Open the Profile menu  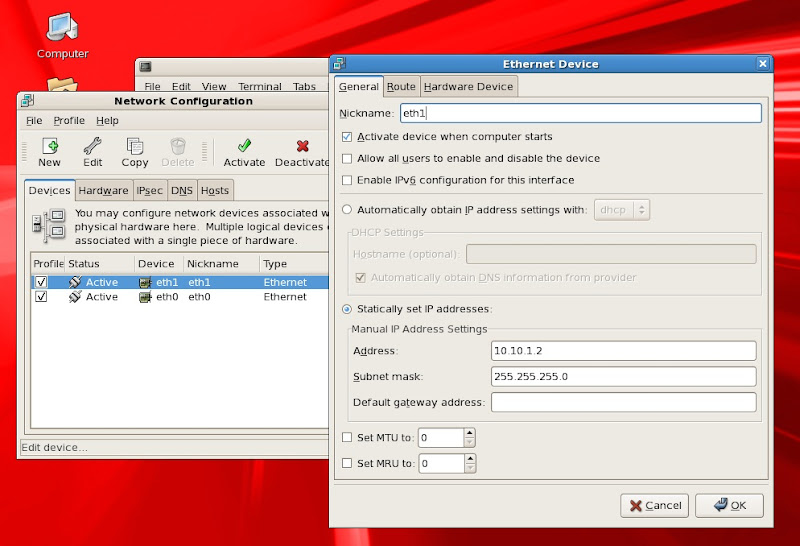pyautogui.click(x=69, y=120)
